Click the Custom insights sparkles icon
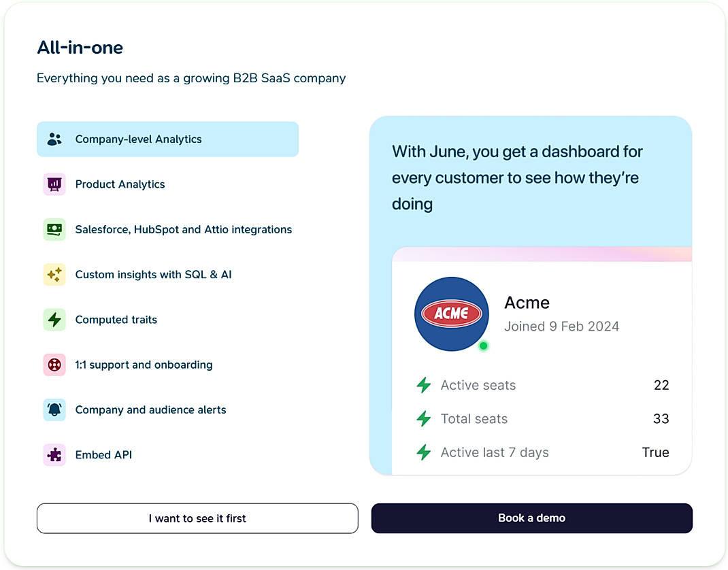This screenshot has height=570, width=728. [x=54, y=274]
